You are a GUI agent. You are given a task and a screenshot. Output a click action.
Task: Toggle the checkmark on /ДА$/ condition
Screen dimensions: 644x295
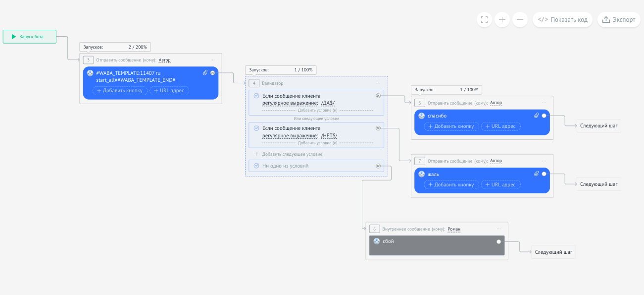[256, 96]
